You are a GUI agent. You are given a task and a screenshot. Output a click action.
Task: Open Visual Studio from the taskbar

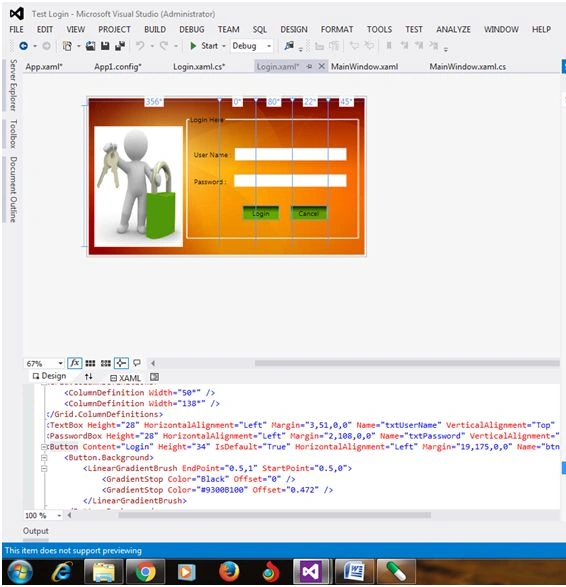point(310,571)
